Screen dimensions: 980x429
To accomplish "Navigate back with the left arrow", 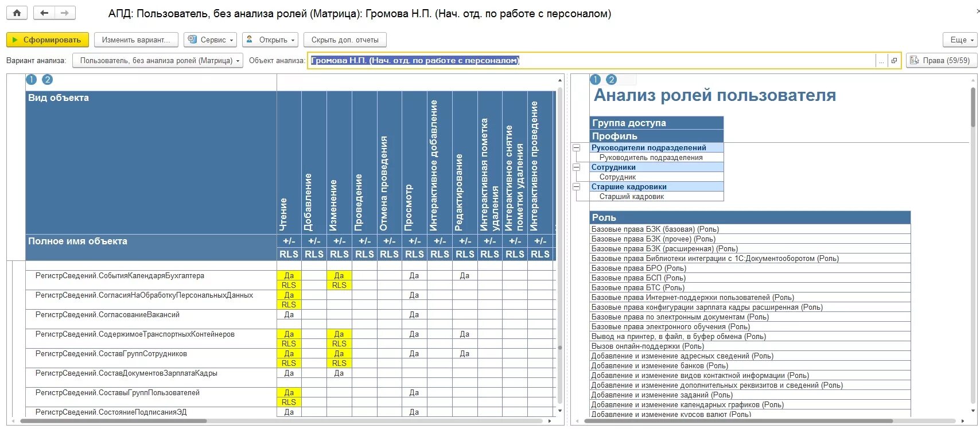I will coord(44,13).
